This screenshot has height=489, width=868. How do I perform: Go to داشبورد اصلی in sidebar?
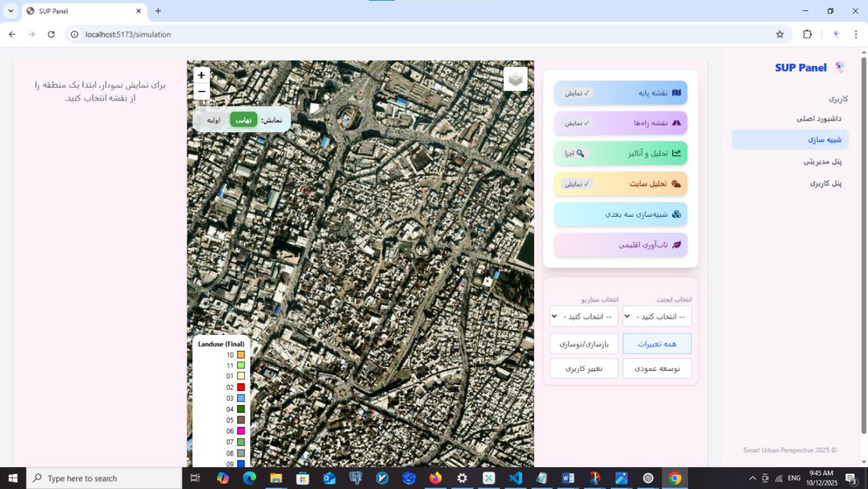(819, 118)
